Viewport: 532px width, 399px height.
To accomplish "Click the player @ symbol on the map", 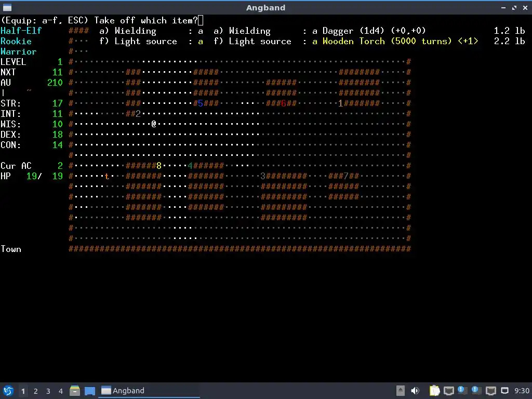I will coord(154,124).
